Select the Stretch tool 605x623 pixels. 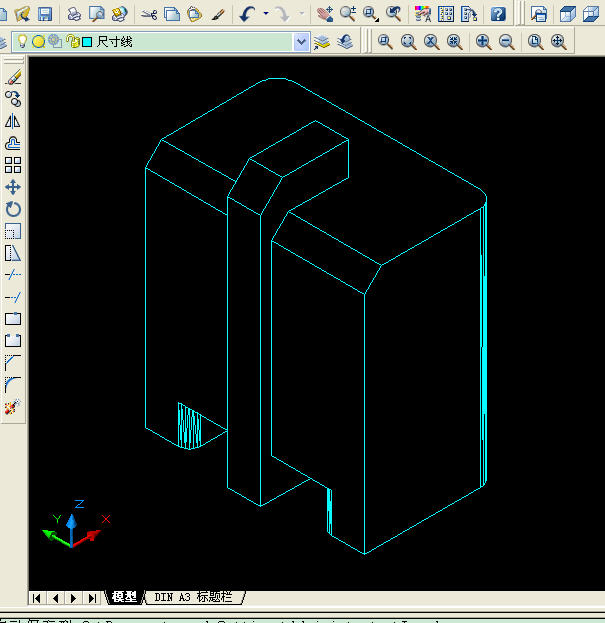point(13,253)
